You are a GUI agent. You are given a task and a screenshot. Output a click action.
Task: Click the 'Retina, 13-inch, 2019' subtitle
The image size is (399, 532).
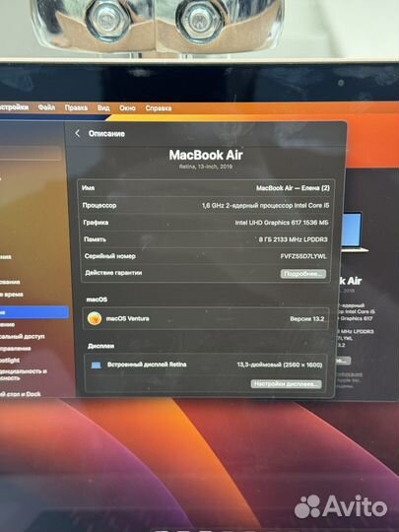(206, 166)
